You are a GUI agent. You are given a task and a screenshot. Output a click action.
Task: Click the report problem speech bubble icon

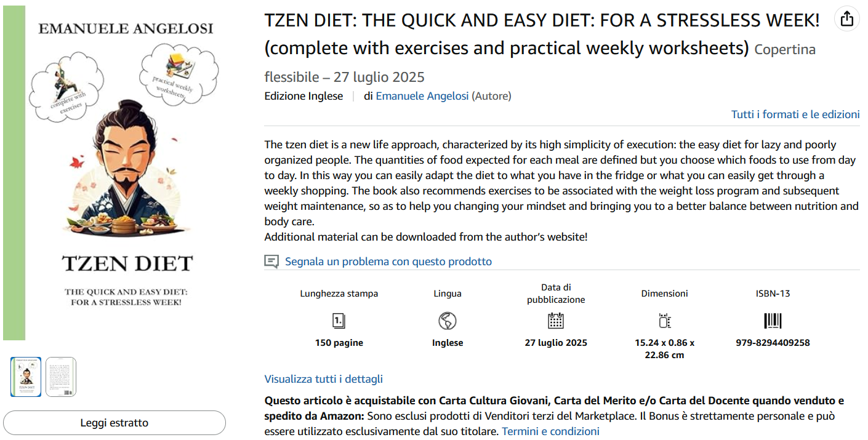coord(271,262)
